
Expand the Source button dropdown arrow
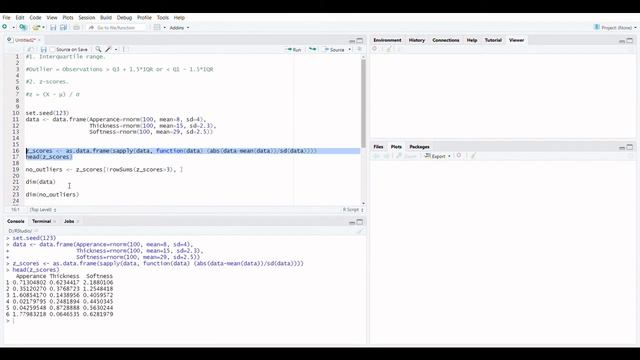(x=349, y=49)
